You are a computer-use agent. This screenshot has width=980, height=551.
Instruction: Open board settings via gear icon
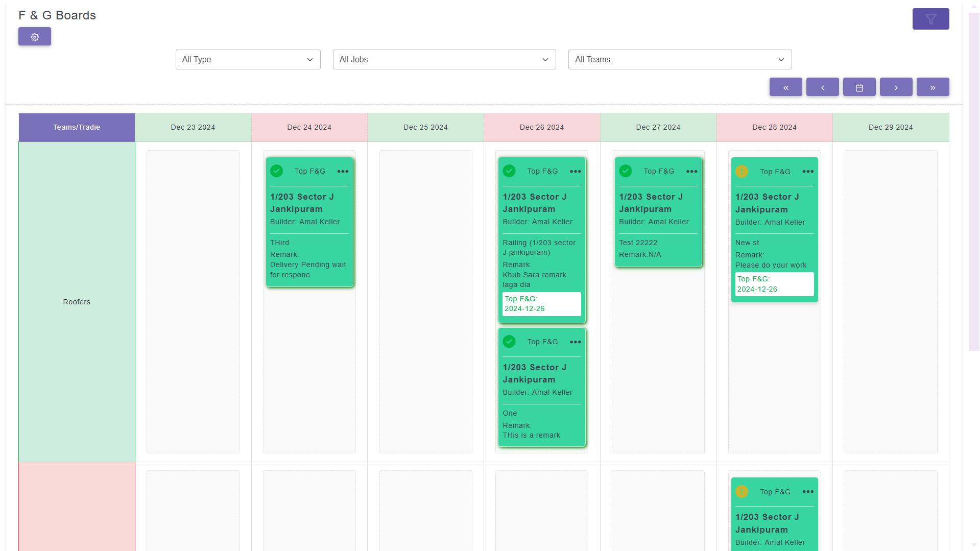(35, 37)
